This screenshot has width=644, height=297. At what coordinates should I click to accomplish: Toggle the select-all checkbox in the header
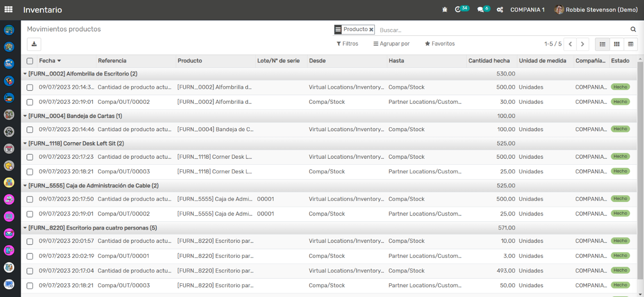tap(30, 61)
